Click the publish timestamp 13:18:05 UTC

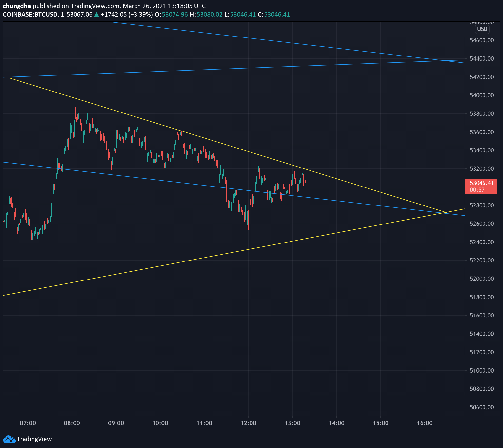tap(187, 6)
